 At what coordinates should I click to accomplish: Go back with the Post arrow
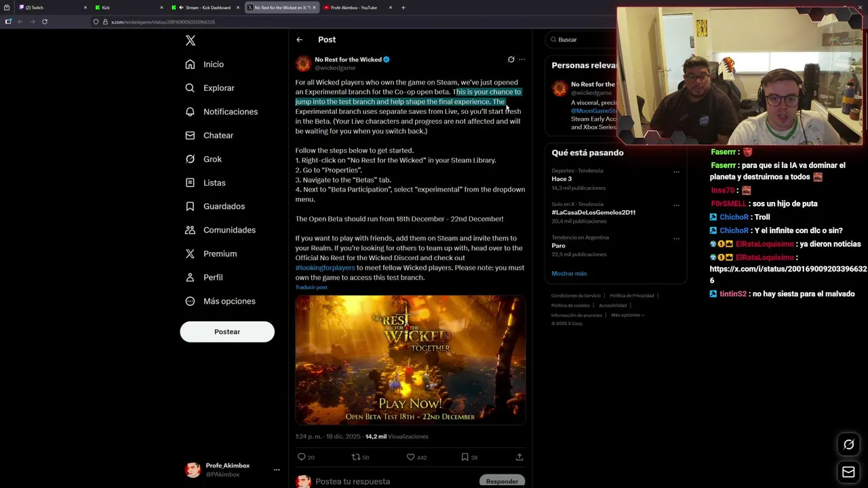click(x=299, y=40)
